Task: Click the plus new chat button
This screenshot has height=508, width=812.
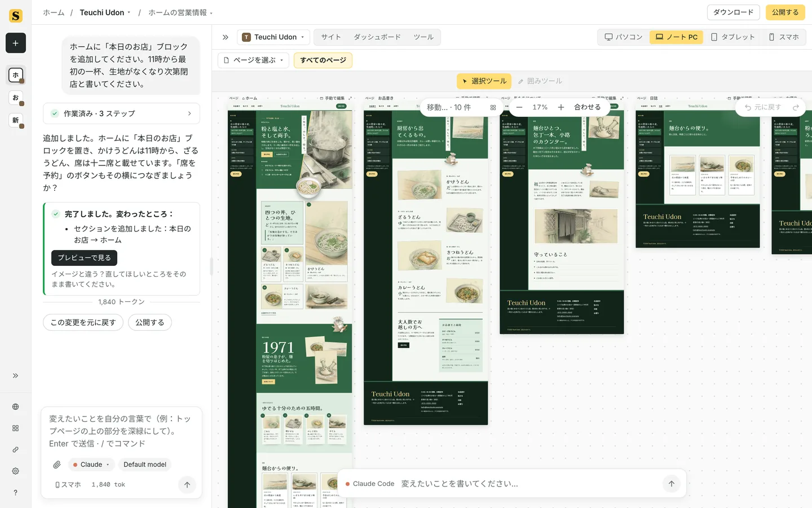Action: point(16,43)
